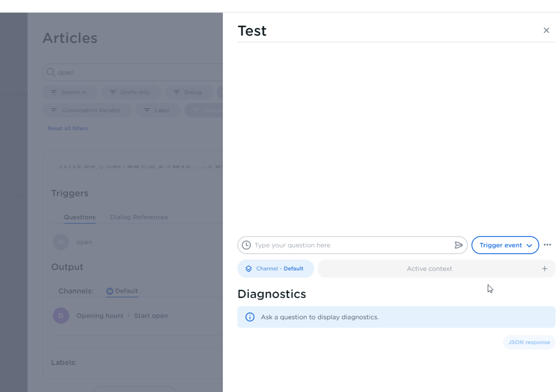Screen dimensions: 560x392
Task: Click the Q icon next to the 'open' question
Action: (x=61, y=242)
